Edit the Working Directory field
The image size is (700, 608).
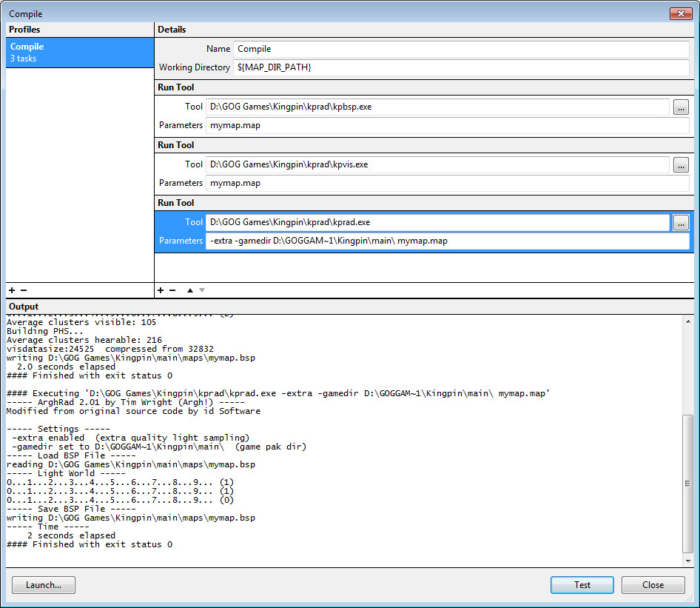coord(460,67)
